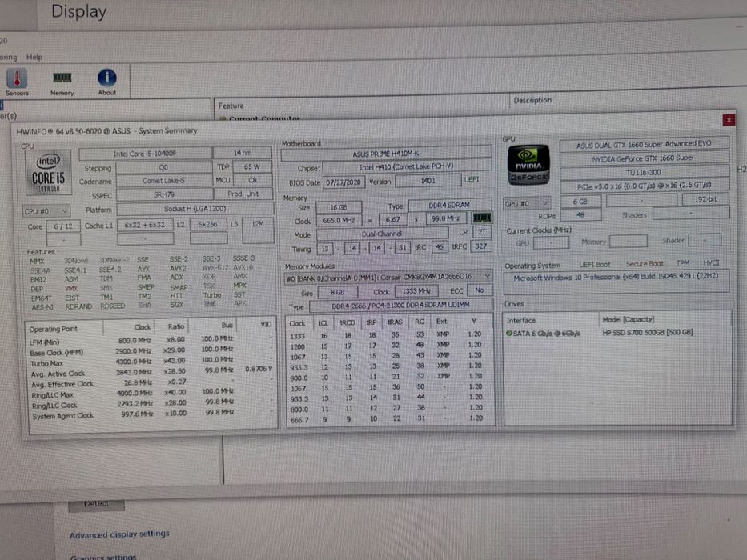Open Graphics settings link
This screenshot has width=747, height=560.
103,556
